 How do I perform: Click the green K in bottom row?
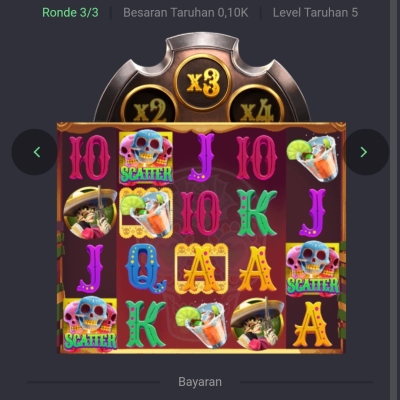[x=146, y=324]
